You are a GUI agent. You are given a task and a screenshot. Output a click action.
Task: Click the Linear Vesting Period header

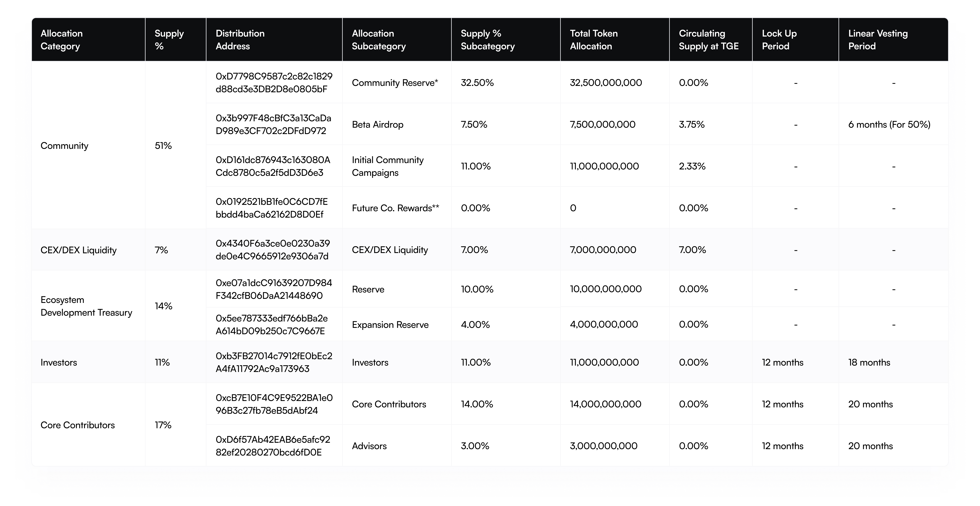[878, 40]
